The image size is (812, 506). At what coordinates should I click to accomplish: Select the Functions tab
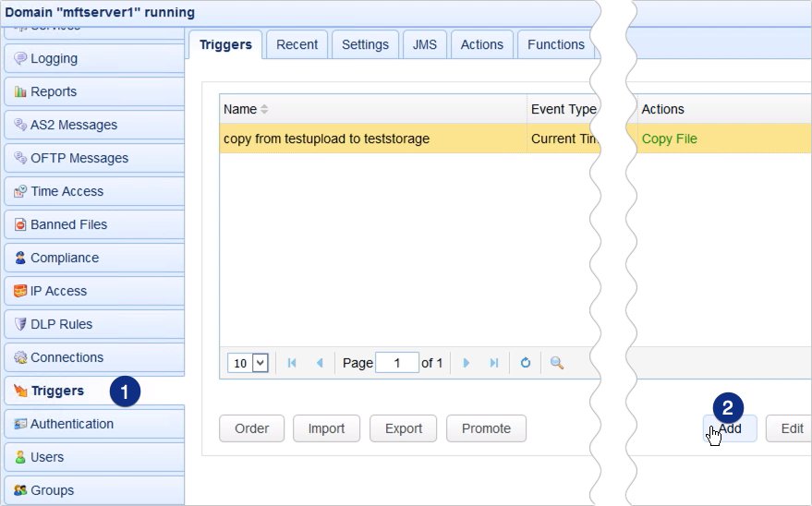[x=555, y=44]
